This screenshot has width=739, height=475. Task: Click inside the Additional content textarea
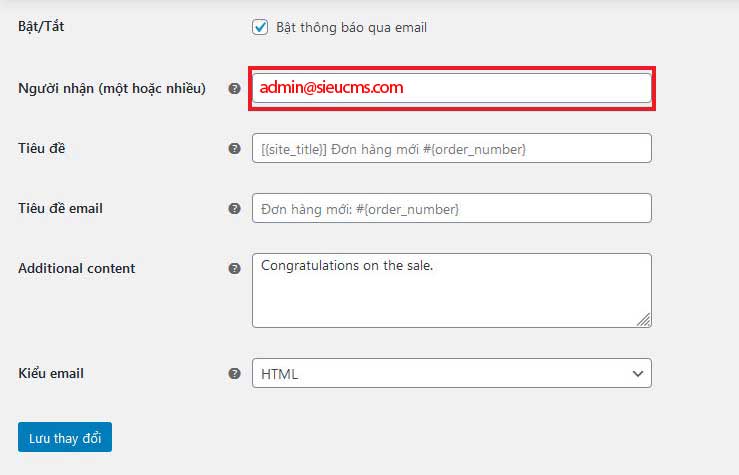[x=452, y=290]
